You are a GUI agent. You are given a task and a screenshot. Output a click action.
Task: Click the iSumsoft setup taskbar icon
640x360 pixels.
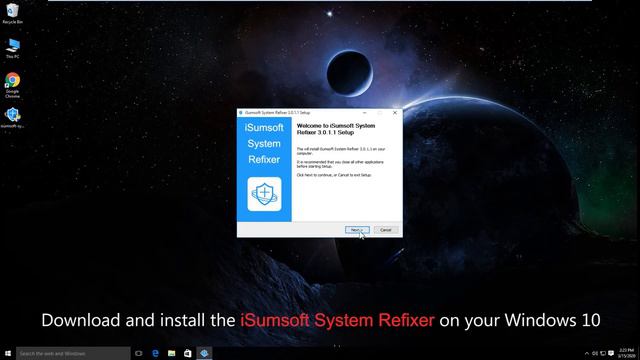pyautogui.click(x=204, y=353)
